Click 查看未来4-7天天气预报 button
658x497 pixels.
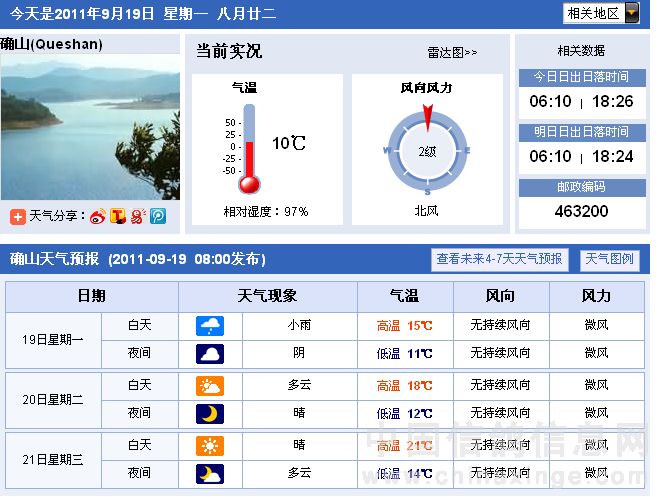[x=500, y=259]
